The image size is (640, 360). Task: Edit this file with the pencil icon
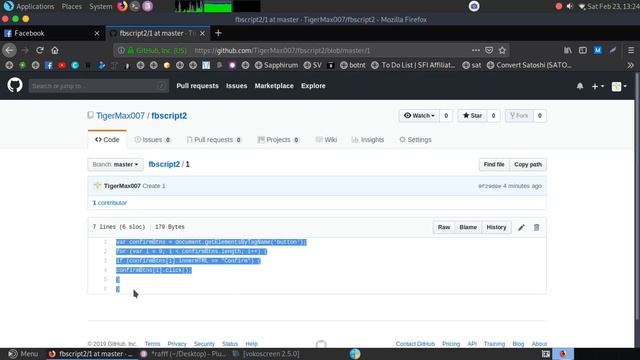click(x=521, y=227)
